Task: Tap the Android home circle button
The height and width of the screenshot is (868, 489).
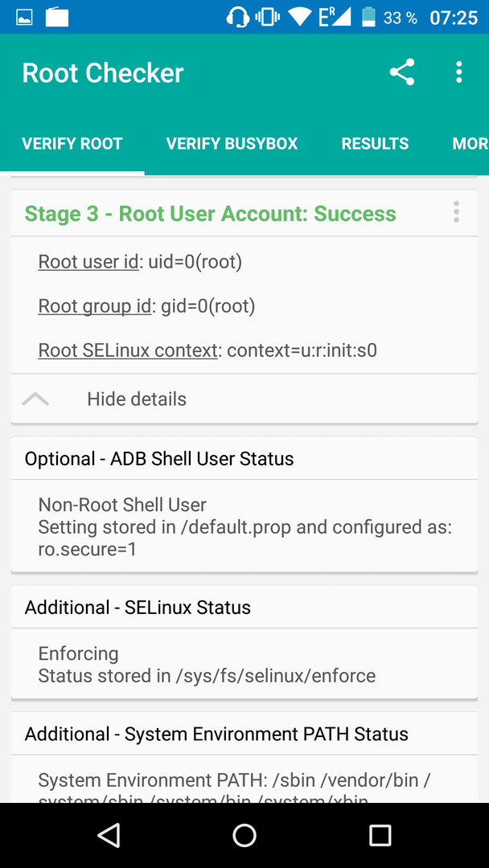Action: click(244, 835)
